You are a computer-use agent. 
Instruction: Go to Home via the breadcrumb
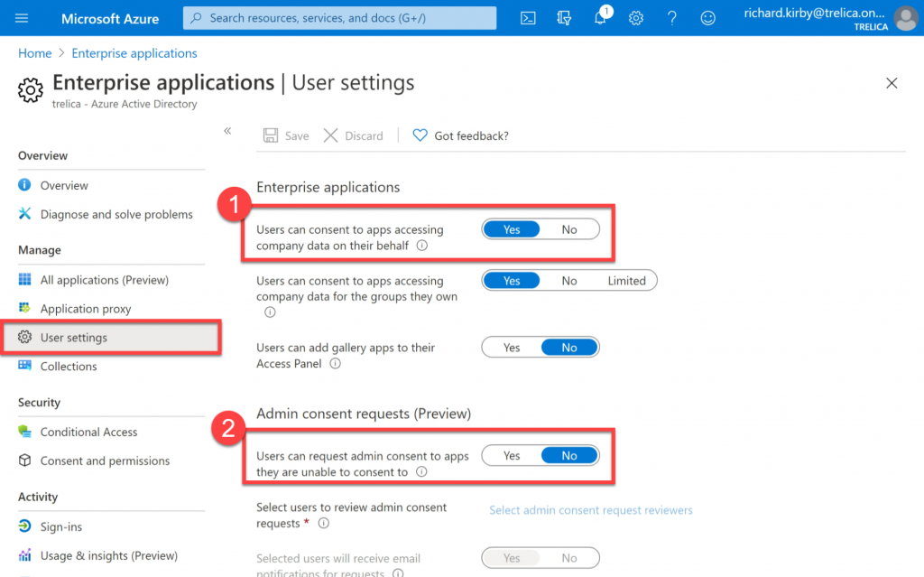click(x=34, y=53)
